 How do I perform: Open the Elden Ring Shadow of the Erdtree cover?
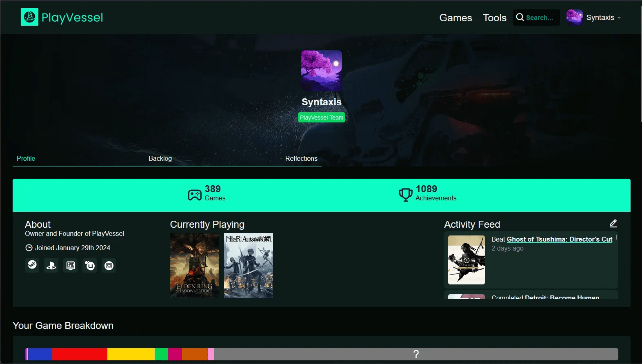pyautogui.click(x=195, y=266)
